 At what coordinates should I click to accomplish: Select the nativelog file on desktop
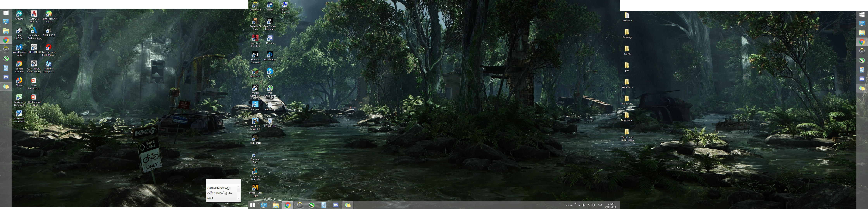(270, 106)
